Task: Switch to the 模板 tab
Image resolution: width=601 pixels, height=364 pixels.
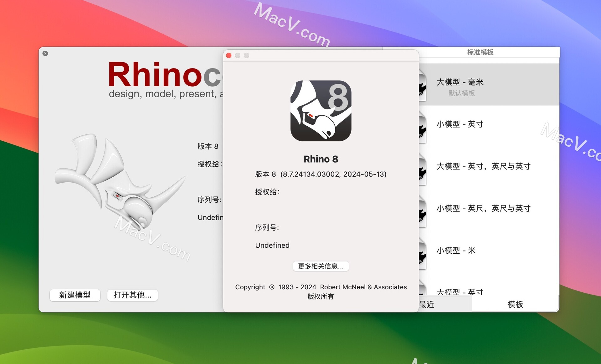Action: [515, 304]
